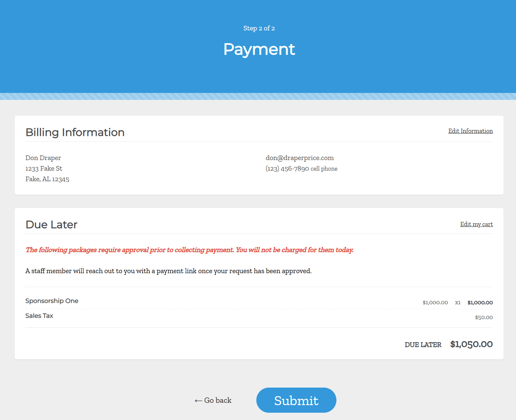516x420 pixels.
Task: Click the Sales Tax label
Action: coord(39,316)
